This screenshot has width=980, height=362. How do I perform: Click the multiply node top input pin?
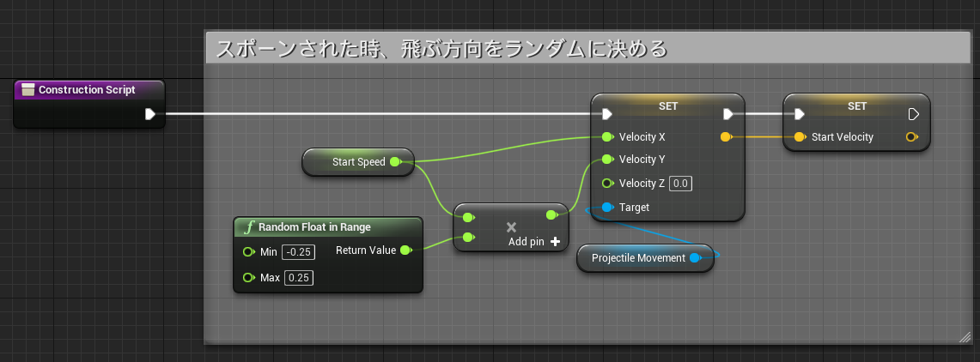tap(468, 217)
